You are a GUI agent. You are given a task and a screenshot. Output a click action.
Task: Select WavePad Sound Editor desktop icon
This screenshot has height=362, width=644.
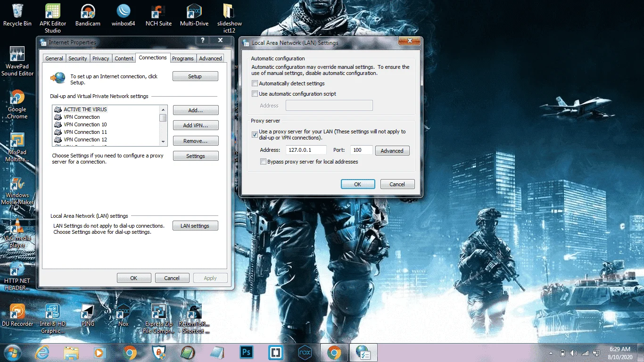[17, 61]
